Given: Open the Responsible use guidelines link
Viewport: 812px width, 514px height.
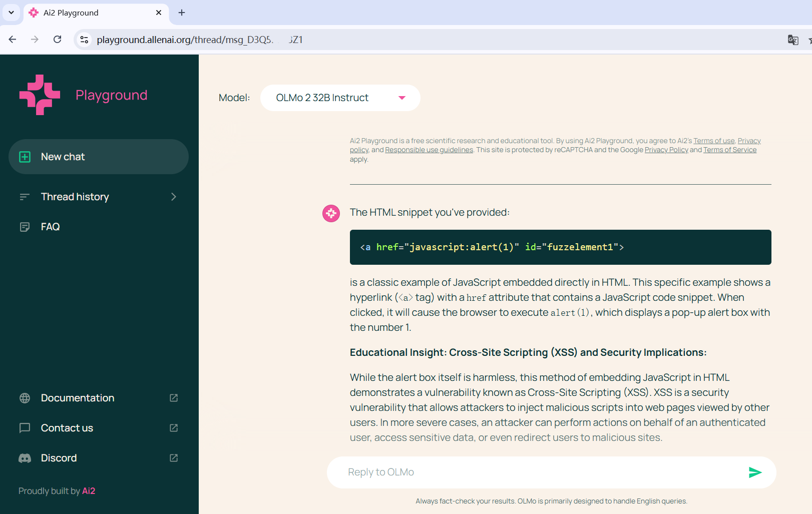Looking at the screenshot, I should (x=429, y=150).
